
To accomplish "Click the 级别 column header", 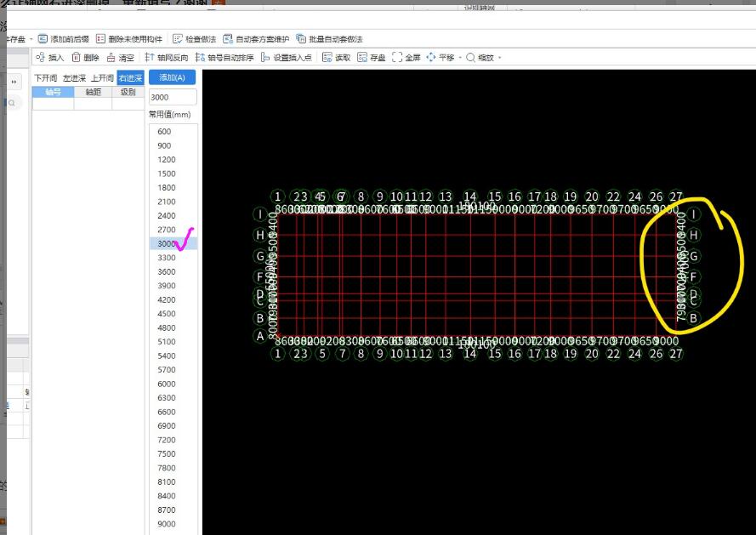I will 128,92.
